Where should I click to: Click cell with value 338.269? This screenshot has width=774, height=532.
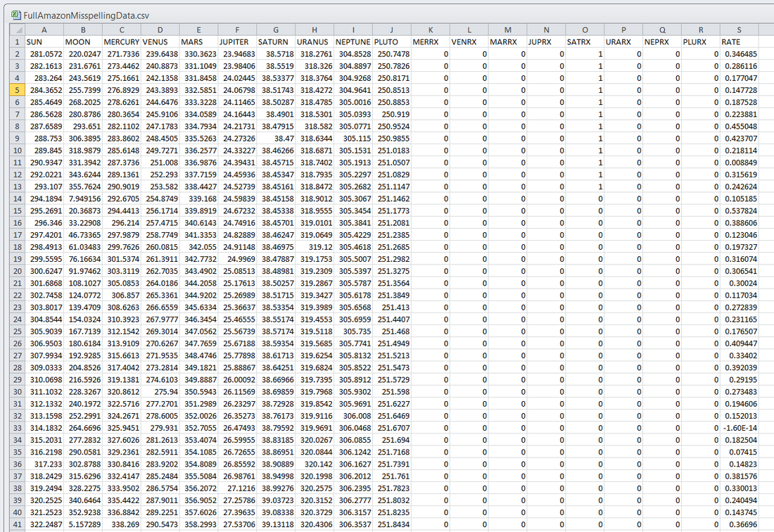(x=122, y=524)
